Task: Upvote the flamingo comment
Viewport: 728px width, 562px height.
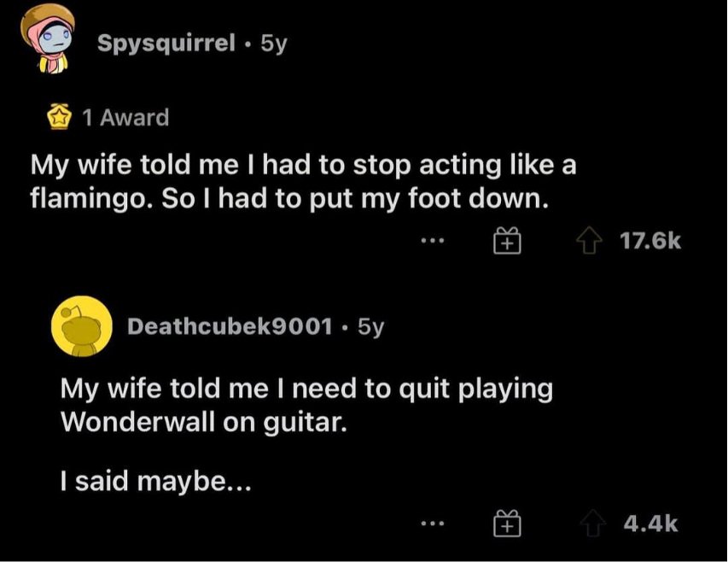Action: pos(589,240)
